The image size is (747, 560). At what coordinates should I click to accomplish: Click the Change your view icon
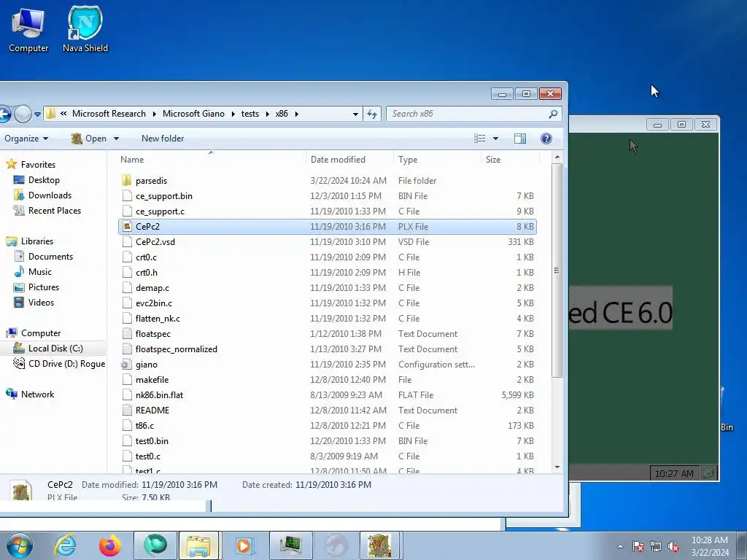tap(480, 139)
